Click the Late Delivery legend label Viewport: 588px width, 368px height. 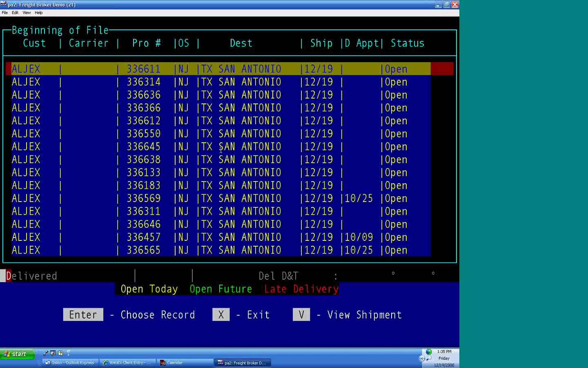pyautogui.click(x=301, y=289)
